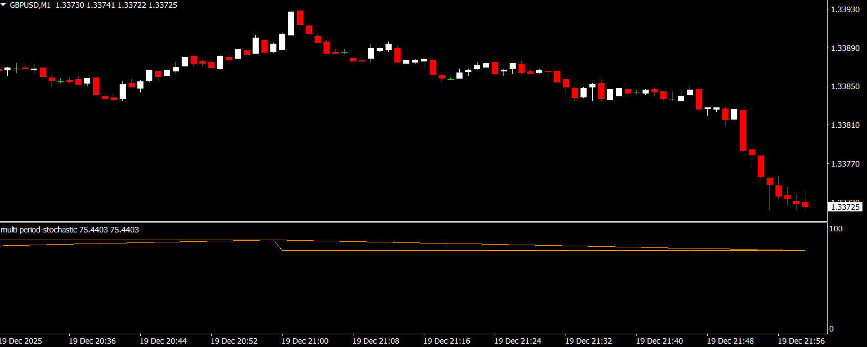The image size is (868, 347).
Task: Click the 19 Dec 2025 date label
Action: (x=21, y=340)
